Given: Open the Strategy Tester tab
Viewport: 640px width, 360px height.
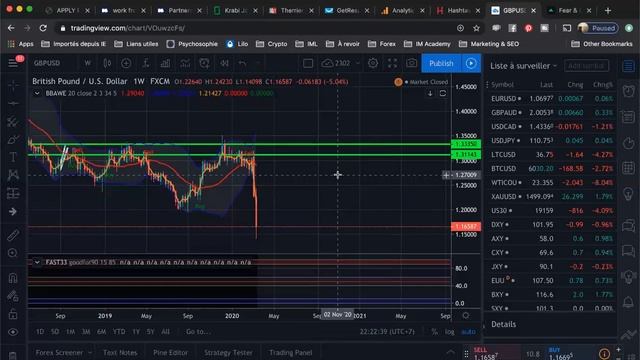Looking at the screenshot, I should pyautogui.click(x=228, y=352).
